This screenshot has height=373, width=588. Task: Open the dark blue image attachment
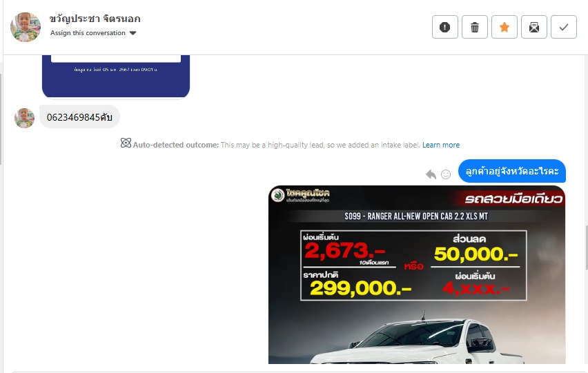[116, 77]
